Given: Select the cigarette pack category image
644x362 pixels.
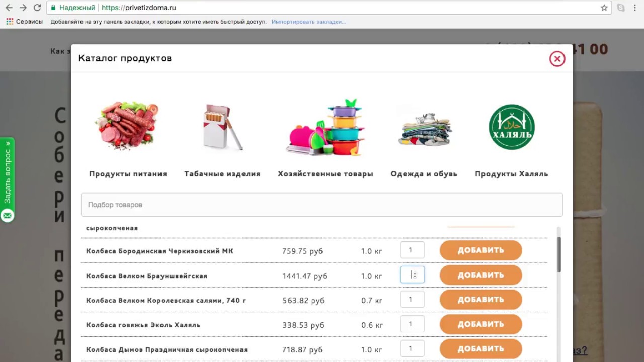Looking at the screenshot, I should pyautogui.click(x=222, y=127).
